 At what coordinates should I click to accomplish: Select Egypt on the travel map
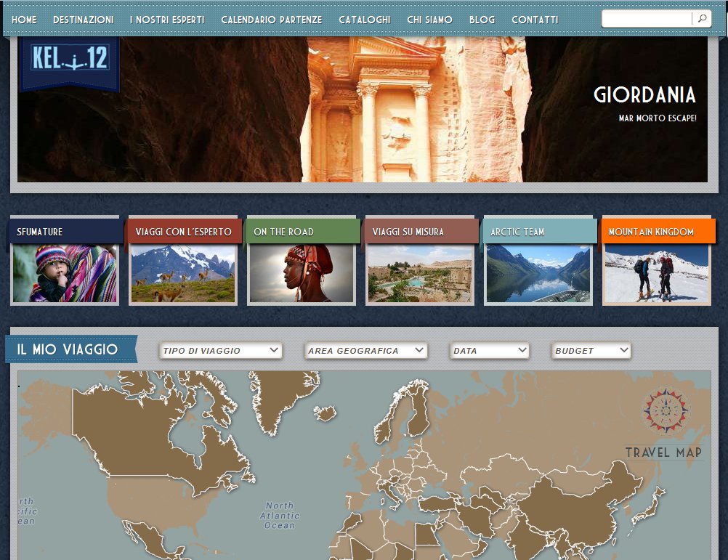click(426, 535)
